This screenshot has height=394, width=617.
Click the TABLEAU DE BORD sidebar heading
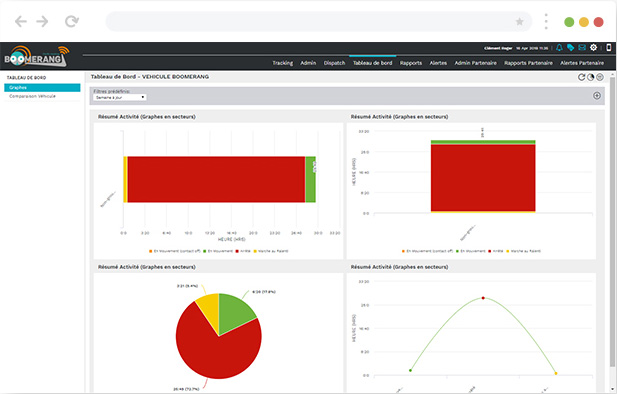[x=26, y=78]
